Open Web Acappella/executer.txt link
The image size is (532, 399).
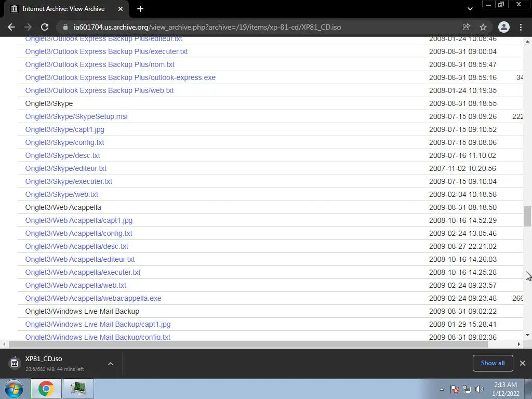[x=83, y=272]
